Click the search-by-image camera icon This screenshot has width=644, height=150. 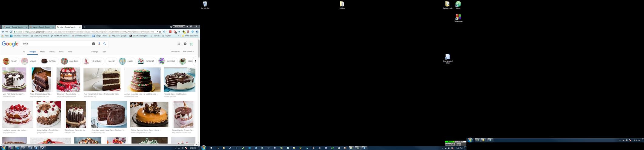pyautogui.click(x=93, y=44)
